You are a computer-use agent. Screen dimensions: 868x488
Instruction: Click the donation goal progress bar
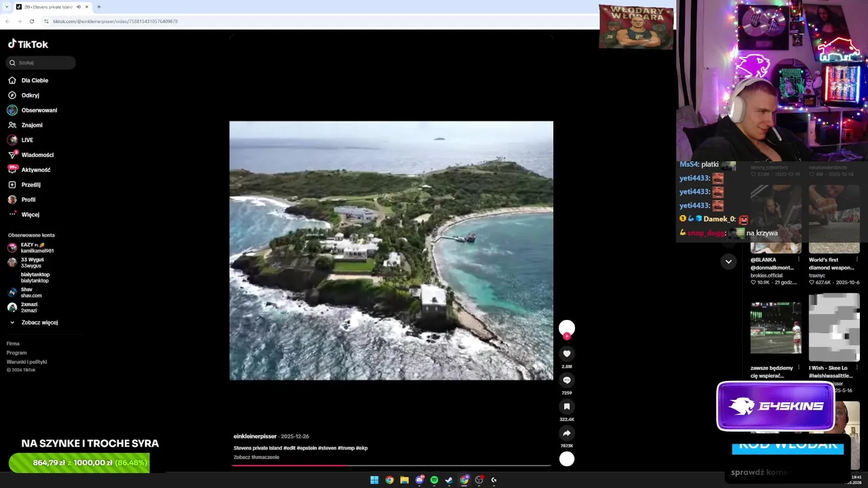click(x=79, y=463)
